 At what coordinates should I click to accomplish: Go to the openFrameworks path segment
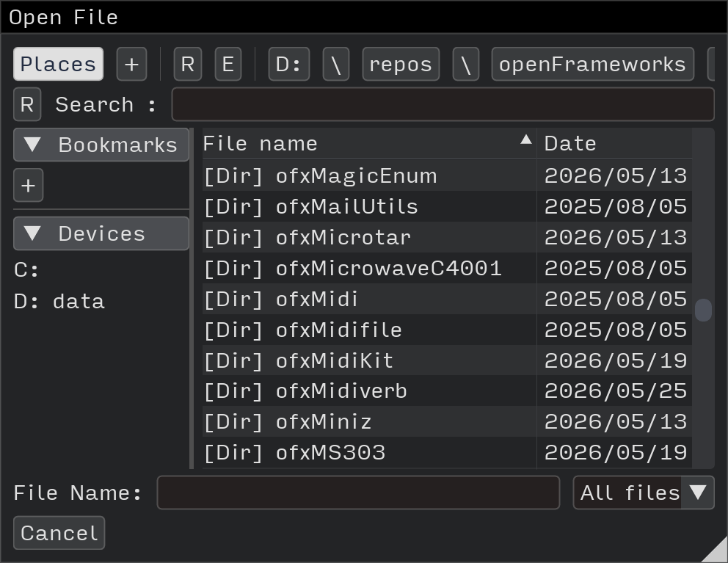592,64
